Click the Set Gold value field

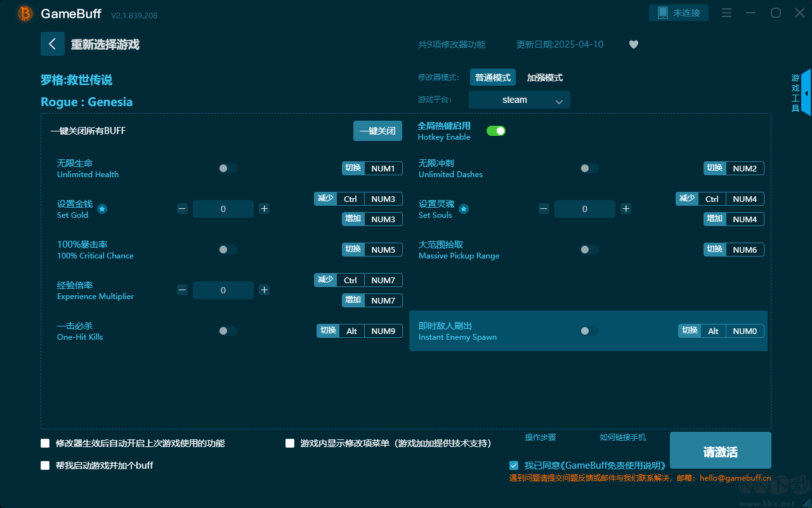click(223, 209)
